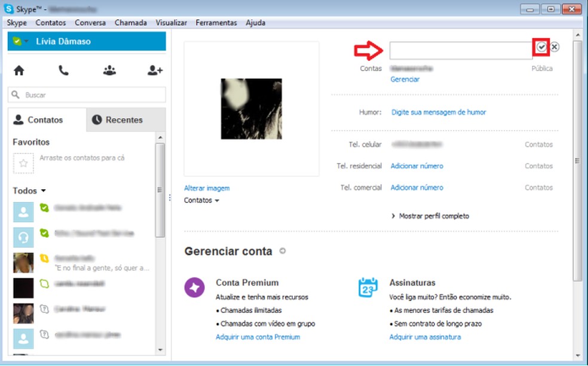Click the Assinaturas calendar icon
Image resolution: width=588 pixels, height=366 pixels.
pos(367,287)
